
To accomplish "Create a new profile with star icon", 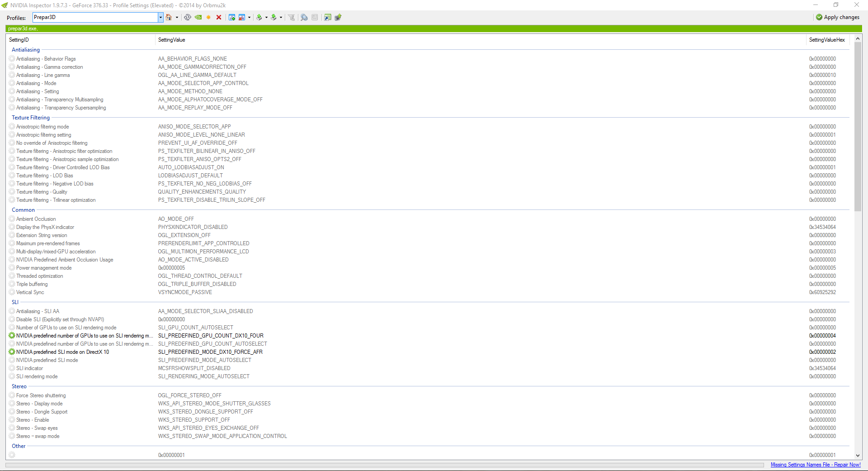I will tap(208, 17).
